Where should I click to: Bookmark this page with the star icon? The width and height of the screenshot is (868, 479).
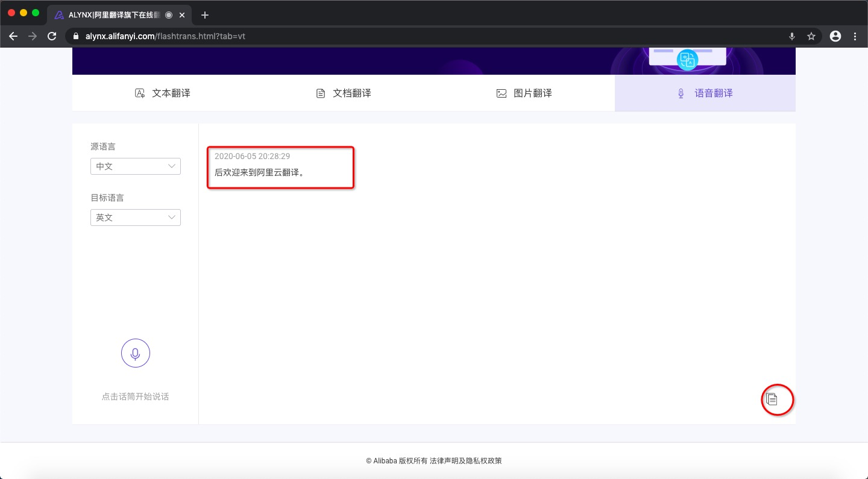tap(811, 36)
